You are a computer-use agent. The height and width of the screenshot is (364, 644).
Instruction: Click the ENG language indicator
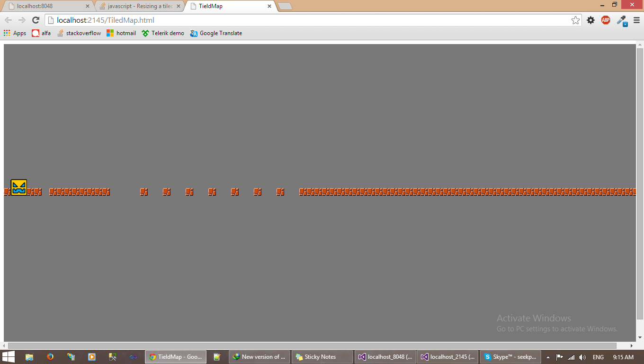click(x=598, y=357)
